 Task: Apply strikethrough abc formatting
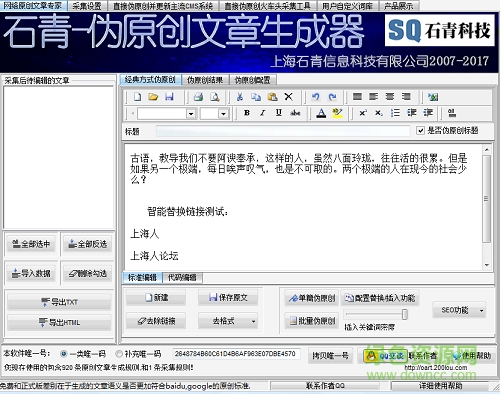pos(295,113)
